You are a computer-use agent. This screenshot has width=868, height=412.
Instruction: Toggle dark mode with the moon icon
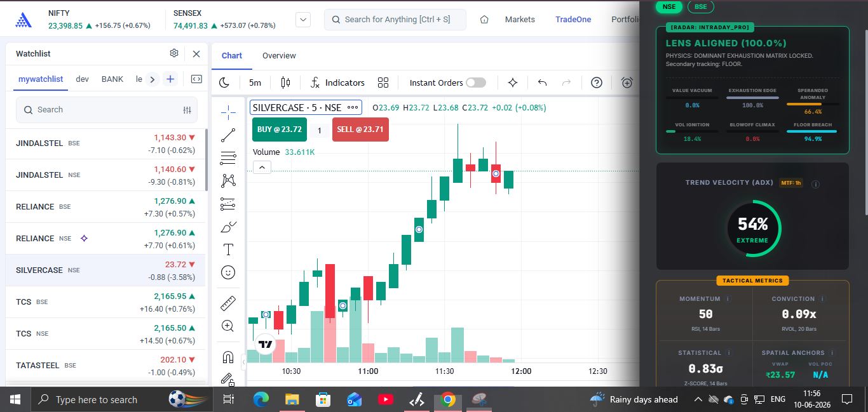click(x=224, y=83)
